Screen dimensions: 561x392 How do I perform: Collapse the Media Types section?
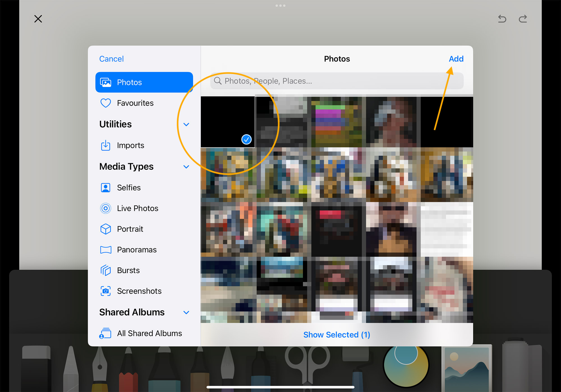[x=186, y=167]
